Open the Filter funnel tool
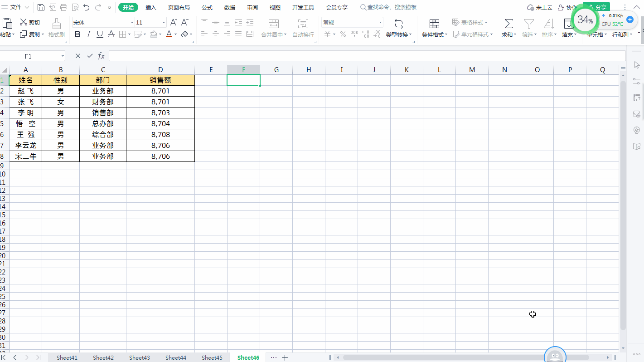644x362 pixels. point(529,23)
